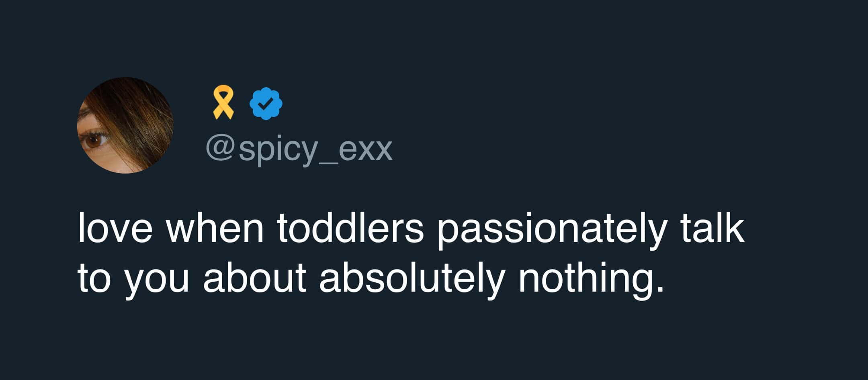Open the circular profile picture

click(x=125, y=125)
